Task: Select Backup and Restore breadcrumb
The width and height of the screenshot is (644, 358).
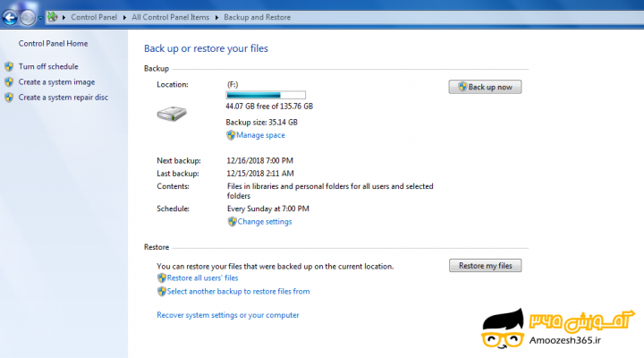Action: (257, 17)
